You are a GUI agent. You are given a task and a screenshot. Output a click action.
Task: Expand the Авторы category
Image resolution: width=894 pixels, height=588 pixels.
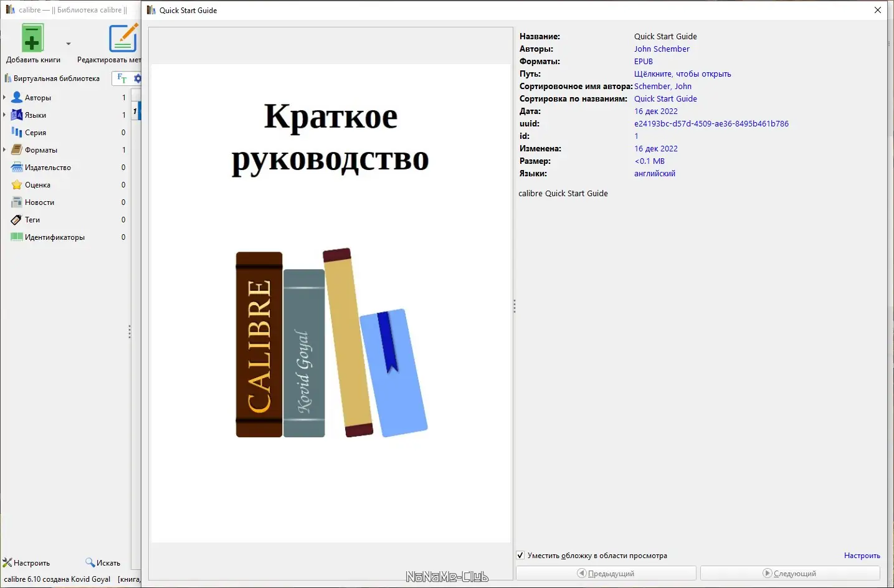tap(4, 97)
